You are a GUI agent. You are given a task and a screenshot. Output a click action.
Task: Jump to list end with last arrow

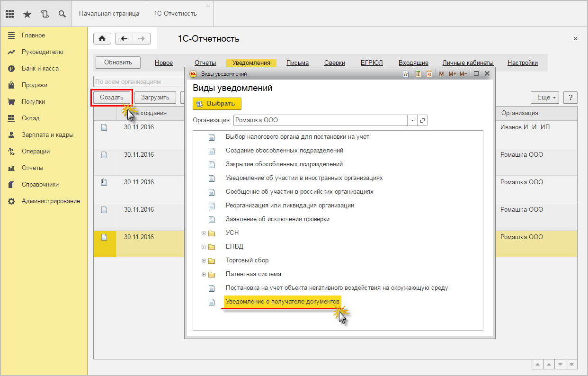click(x=572, y=364)
